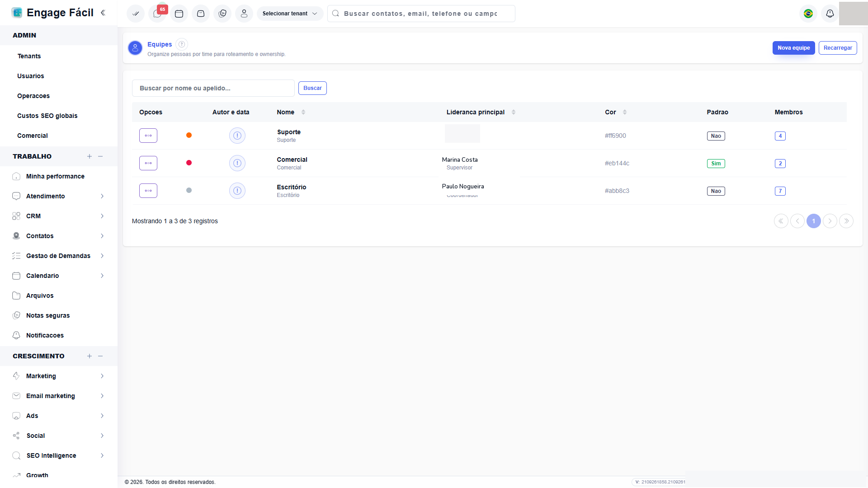Click the Sim default badge for Comercial

(x=716, y=164)
